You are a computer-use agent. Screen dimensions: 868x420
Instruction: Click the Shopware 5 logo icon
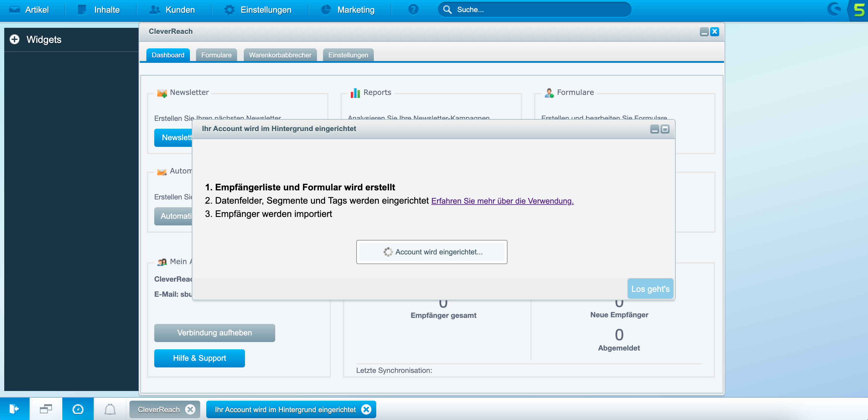tap(858, 10)
